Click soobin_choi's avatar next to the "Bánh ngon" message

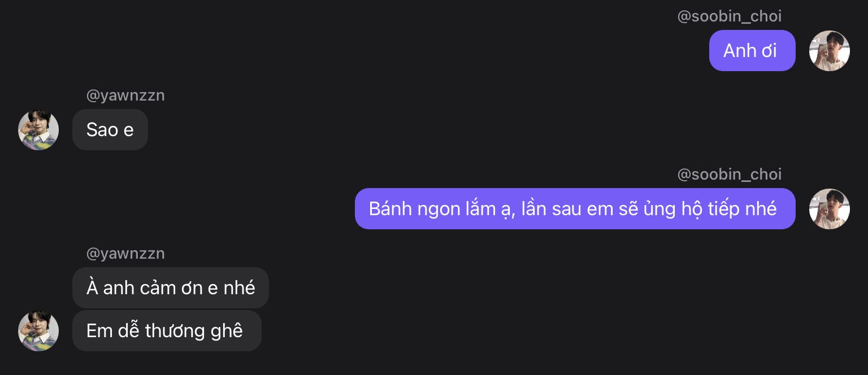click(830, 209)
